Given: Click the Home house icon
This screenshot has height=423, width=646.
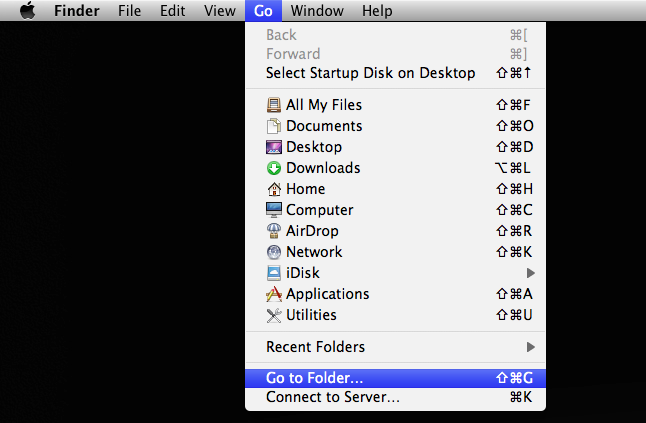Looking at the screenshot, I should (274, 189).
